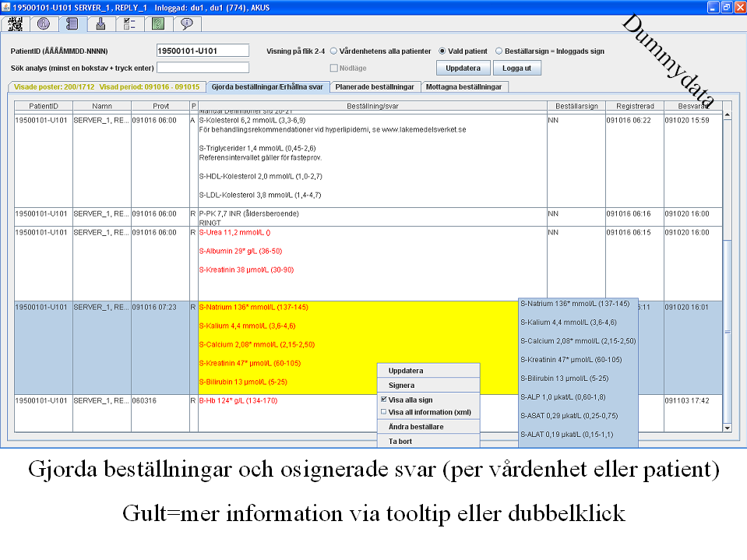Image resolution: width=747 pixels, height=560 pixels.
Task: Sort by the PatientID column header
Action: 44,106
